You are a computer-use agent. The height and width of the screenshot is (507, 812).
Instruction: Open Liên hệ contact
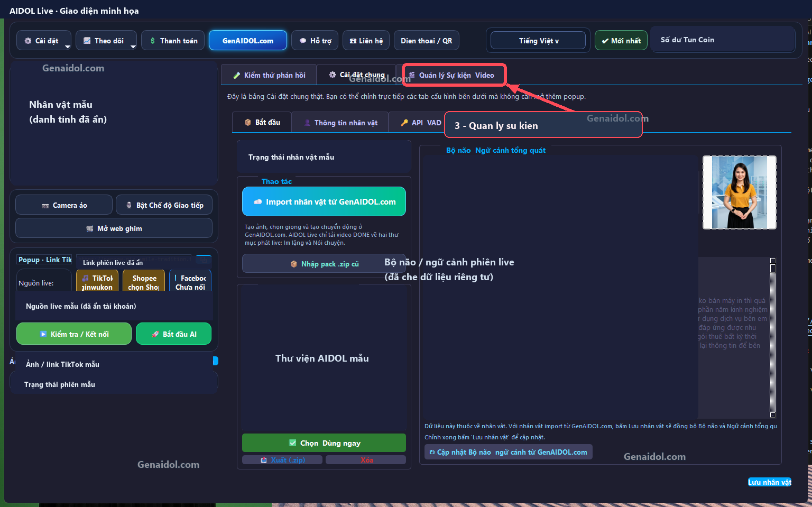[366, 41]
